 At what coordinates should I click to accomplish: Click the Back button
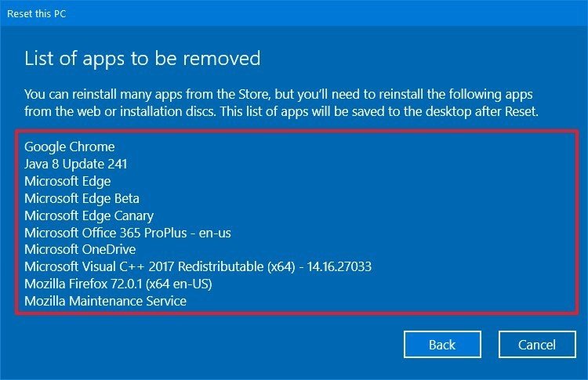click(441, 345)
